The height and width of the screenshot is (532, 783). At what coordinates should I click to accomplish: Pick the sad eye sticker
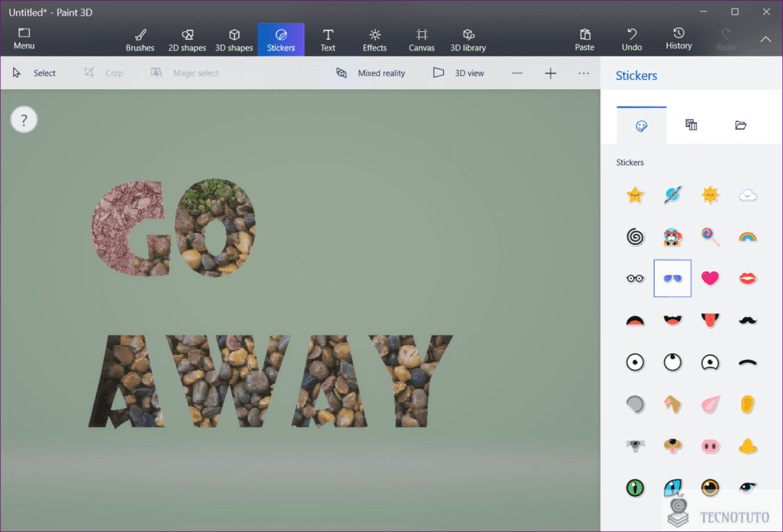pyautogui.click(x=710, y=362)
